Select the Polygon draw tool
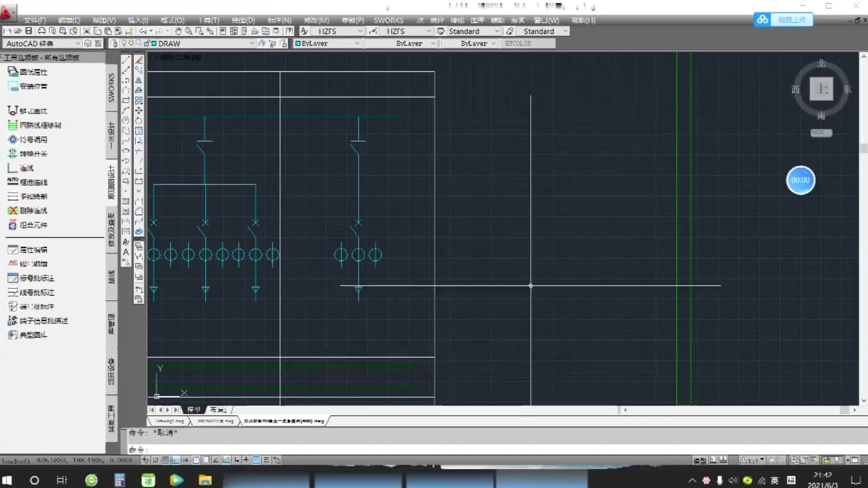The width and height of the screenshot is (868, 488). (x=126, y=90)
